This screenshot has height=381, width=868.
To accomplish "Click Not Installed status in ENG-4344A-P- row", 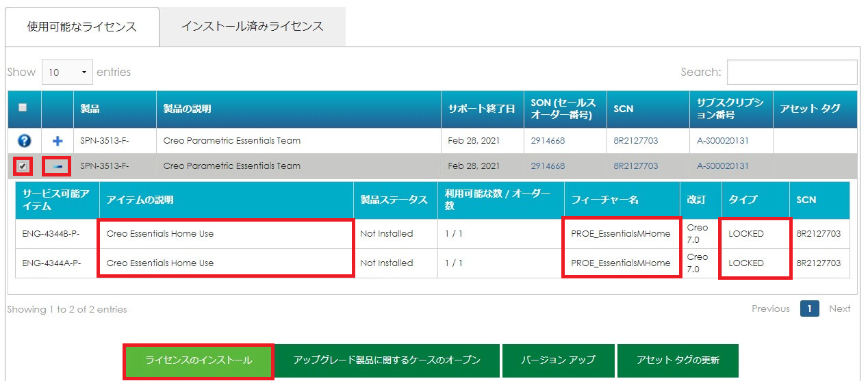I will (x=387, y=263).
